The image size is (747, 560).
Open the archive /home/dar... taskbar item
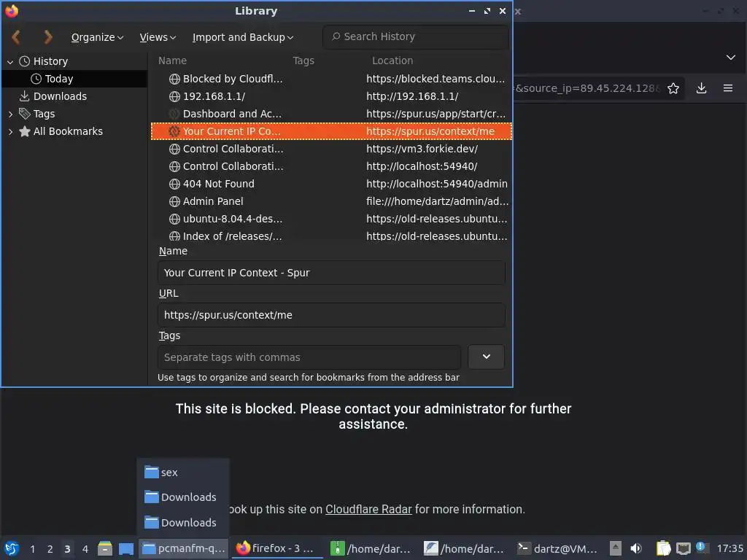coord(371,548)
